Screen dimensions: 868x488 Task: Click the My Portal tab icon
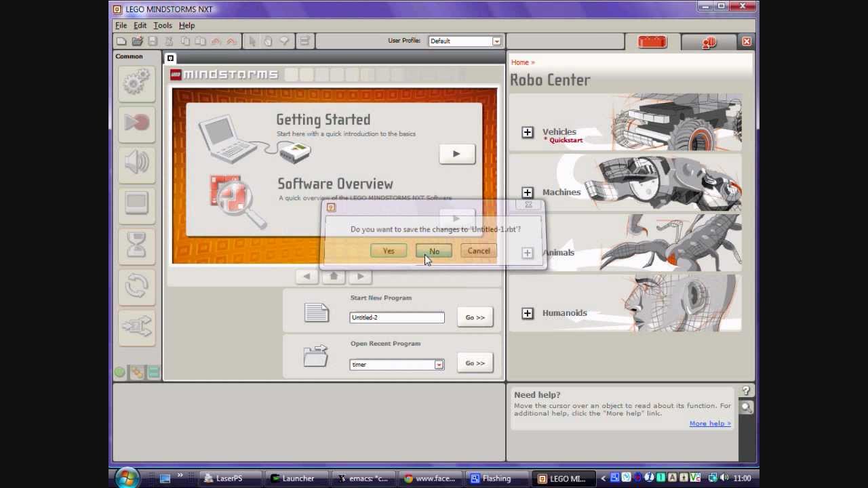(x=709, y=43)
